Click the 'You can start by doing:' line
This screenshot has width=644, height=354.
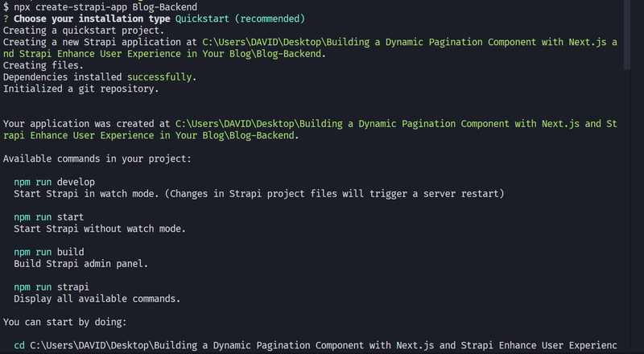(65, 323)
